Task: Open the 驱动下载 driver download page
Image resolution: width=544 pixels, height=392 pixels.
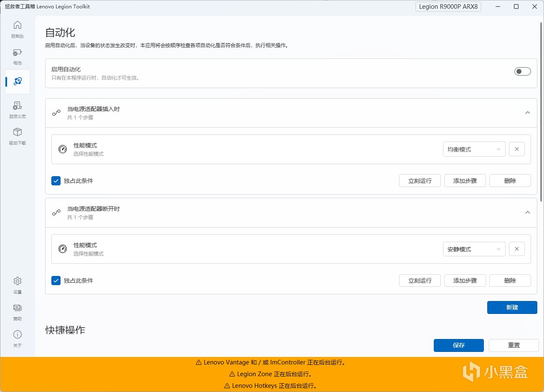Action: pyautogui.click(x=18, y=136)
